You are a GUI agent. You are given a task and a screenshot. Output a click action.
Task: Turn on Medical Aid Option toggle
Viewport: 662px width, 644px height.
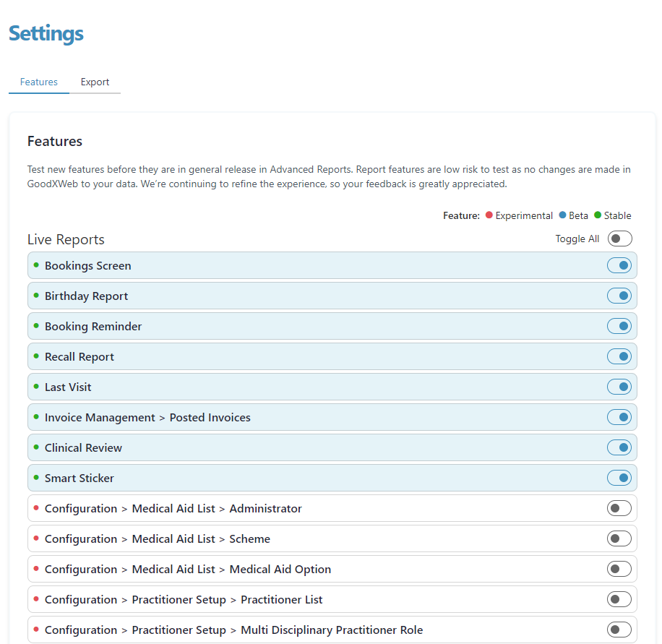click(x=619, y=570)
